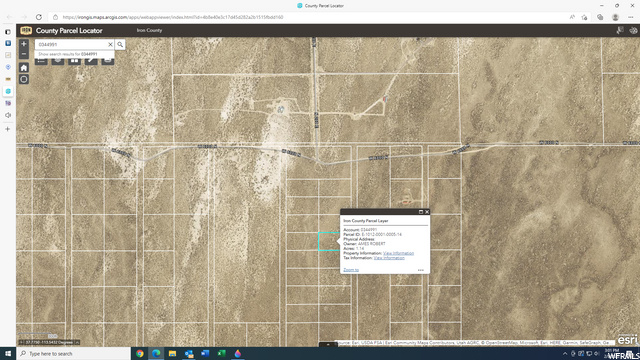Submit parcel search with magnifier button
The width and height of the screenshot is (640, 360).
[120, 44]
